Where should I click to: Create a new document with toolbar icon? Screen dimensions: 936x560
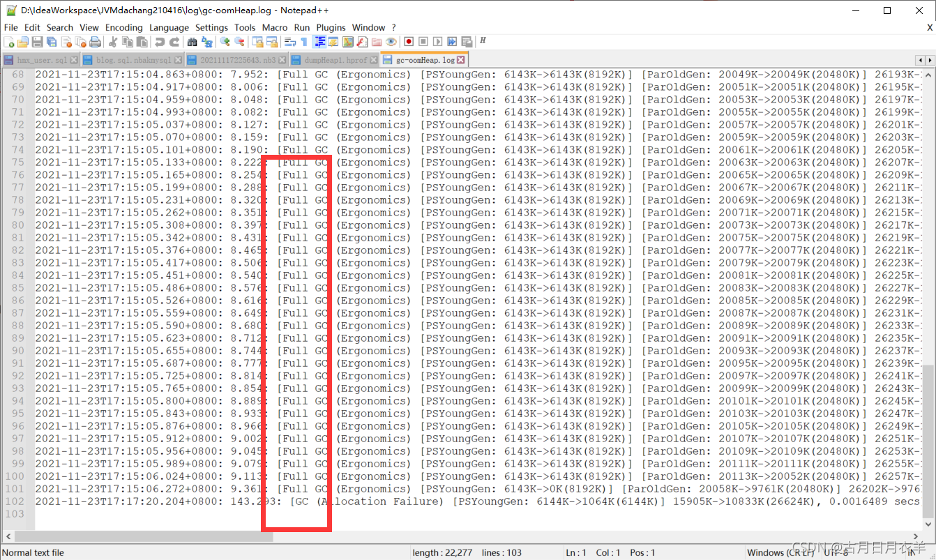(10, 42)
